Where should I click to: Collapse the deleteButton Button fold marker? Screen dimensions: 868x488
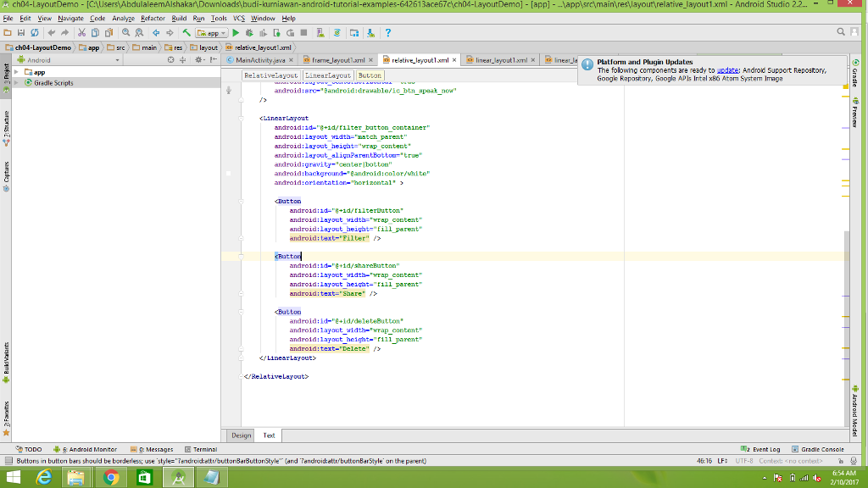pyautogui.click(x=242, y=312)
